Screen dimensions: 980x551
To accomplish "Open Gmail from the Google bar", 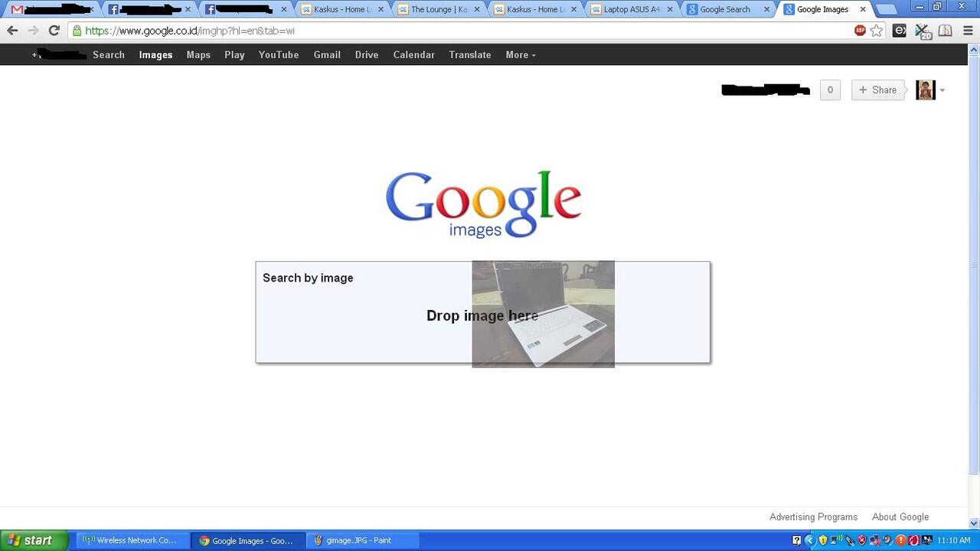I will 327,55.
